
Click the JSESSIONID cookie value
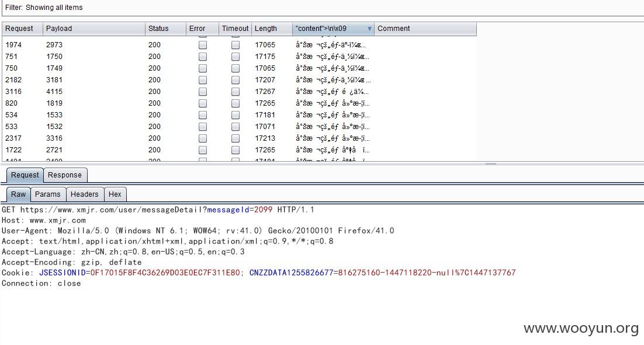[165, 273]
